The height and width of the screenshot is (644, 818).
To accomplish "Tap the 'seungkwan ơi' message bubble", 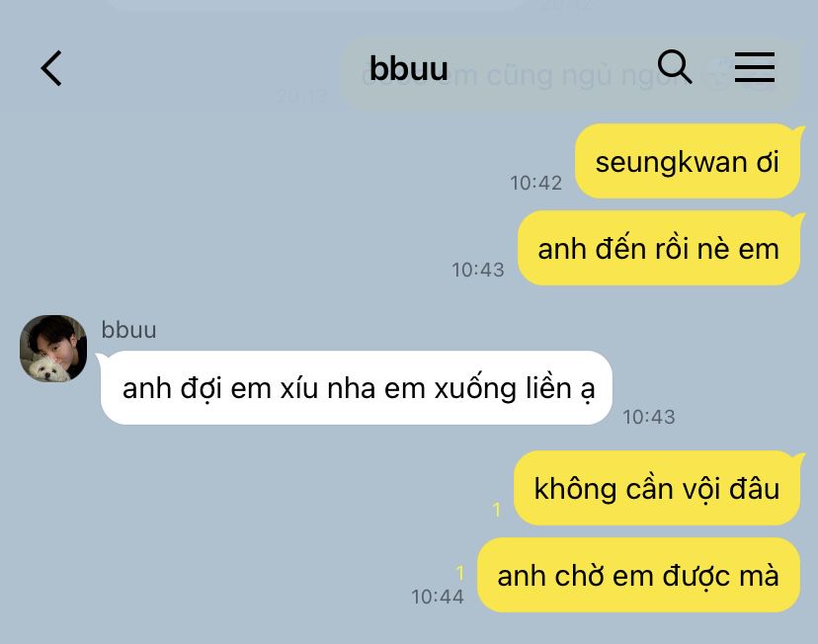I will pyautogui.click(x=688, y=161).
